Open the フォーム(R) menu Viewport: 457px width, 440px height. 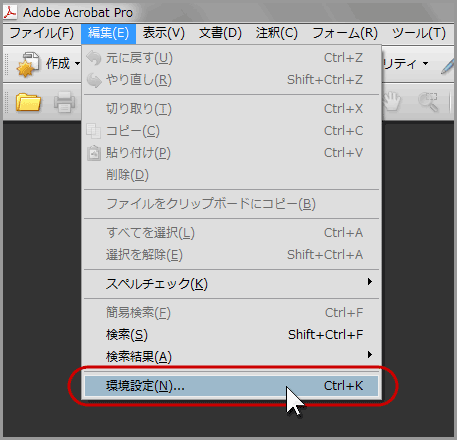[345, 33]
